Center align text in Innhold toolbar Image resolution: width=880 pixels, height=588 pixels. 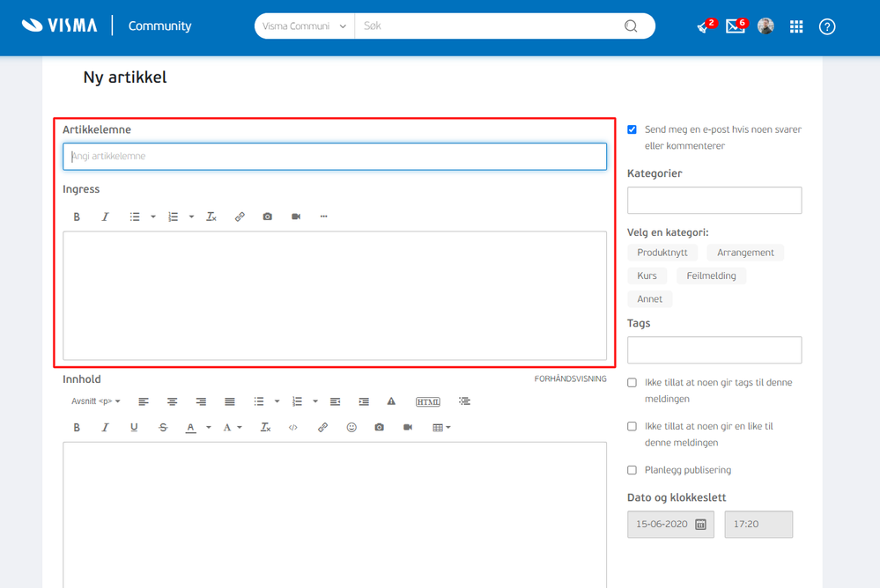pos(173,401)
